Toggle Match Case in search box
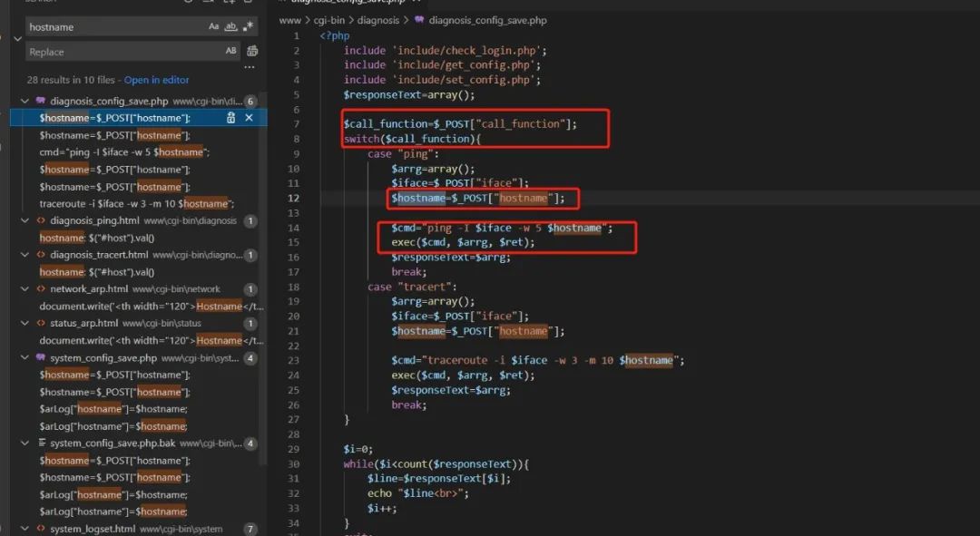 214,27
